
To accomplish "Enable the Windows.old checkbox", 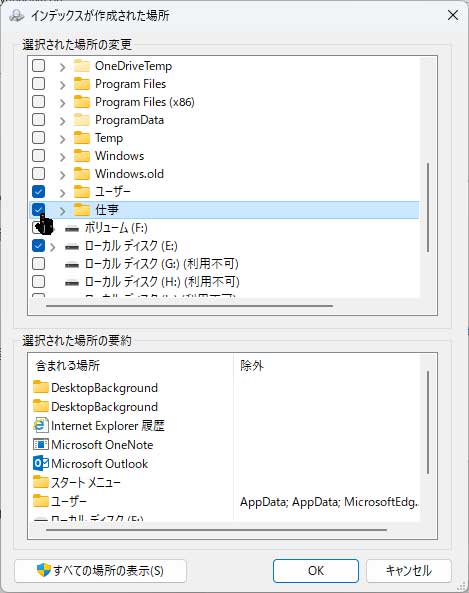I will click(39, 174).
